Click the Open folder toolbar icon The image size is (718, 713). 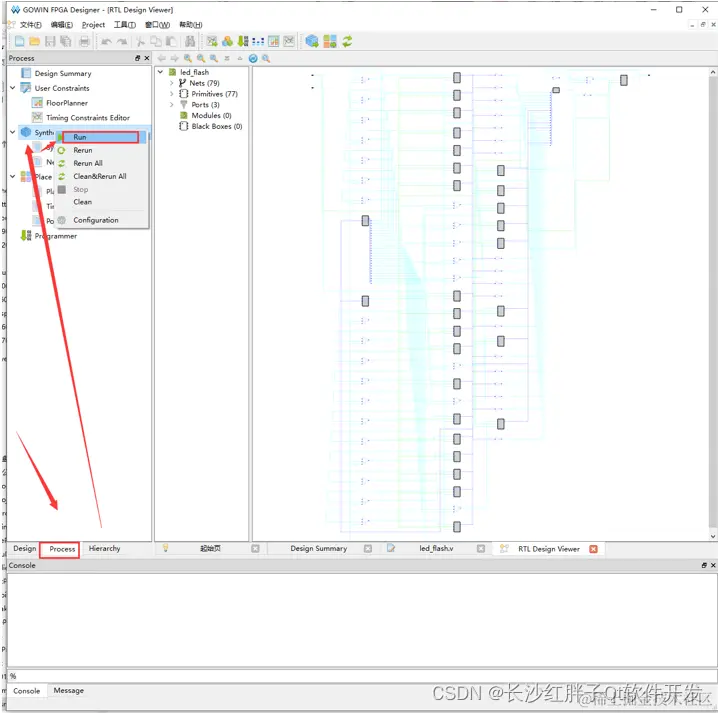[x=34, y=41]
